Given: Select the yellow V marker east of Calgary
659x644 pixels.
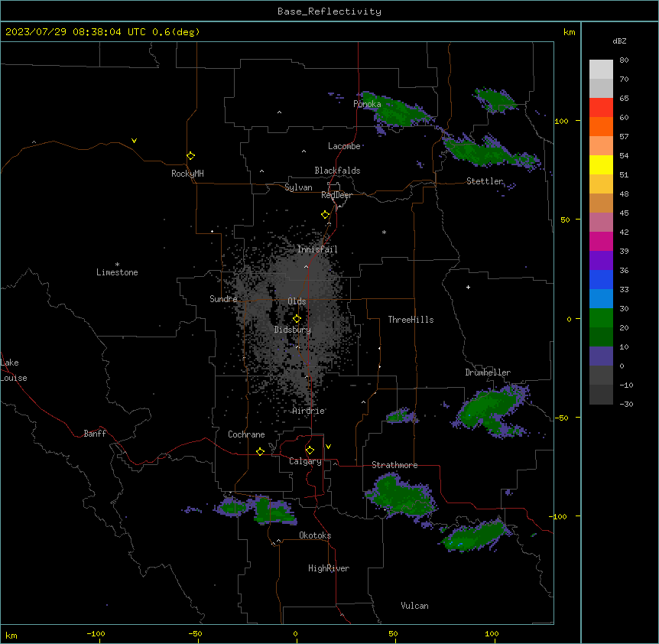Looking at the screenshot, I should click(328, 447).
